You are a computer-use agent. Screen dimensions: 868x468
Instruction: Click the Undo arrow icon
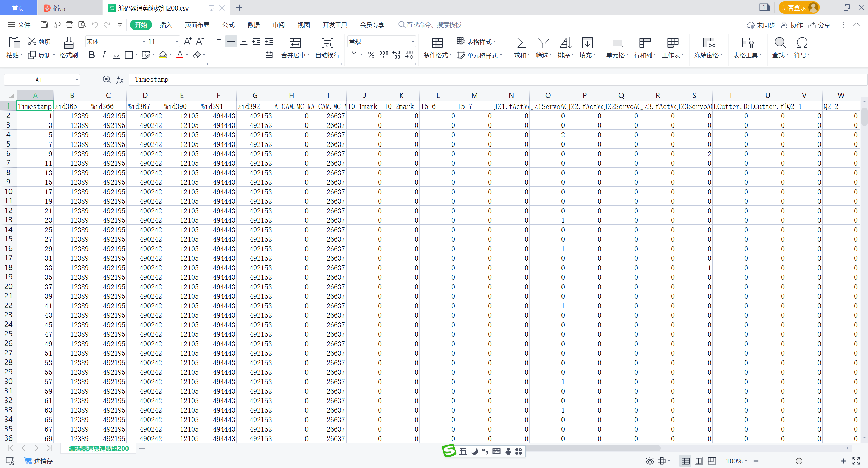95,25
